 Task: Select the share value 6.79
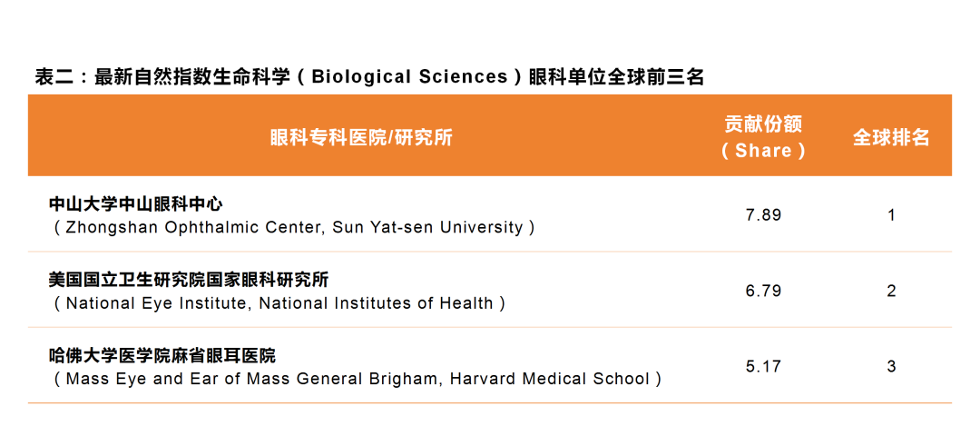coord(763,292)
